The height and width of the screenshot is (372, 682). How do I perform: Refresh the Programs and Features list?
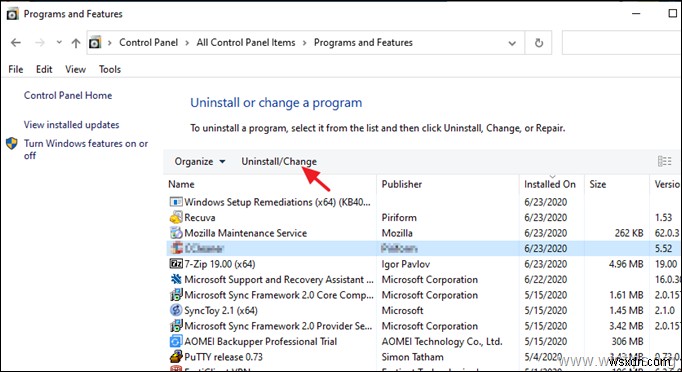click(538, 43)
